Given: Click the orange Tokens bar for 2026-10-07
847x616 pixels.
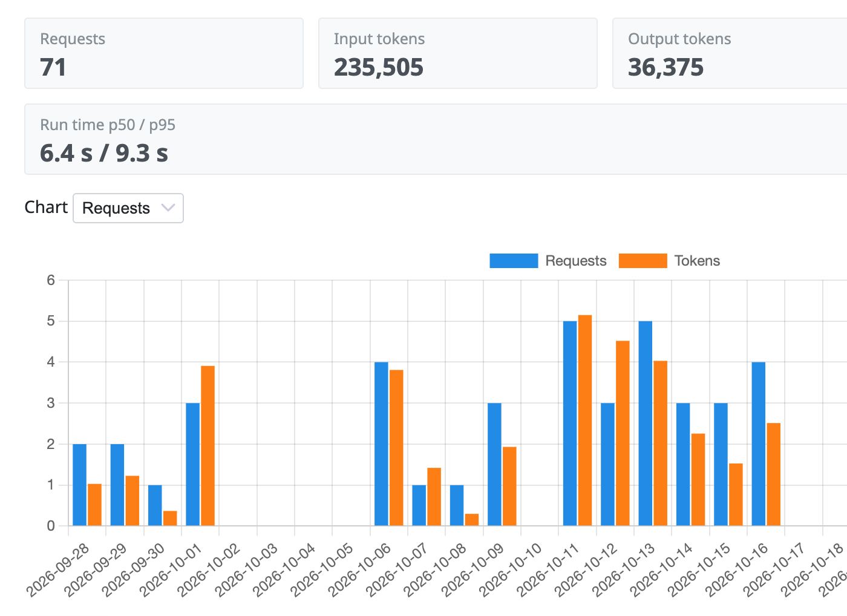Looking at the screenshot, I should [434, 497].
